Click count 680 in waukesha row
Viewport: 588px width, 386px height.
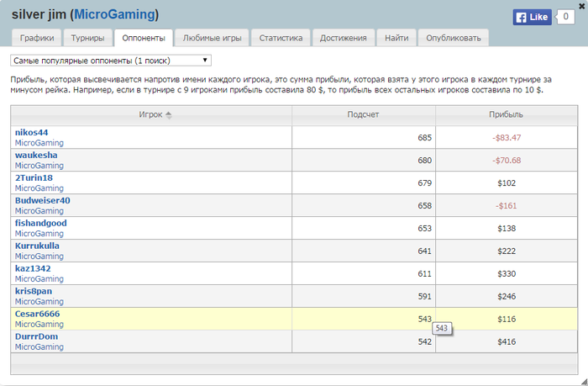[424, 161]
